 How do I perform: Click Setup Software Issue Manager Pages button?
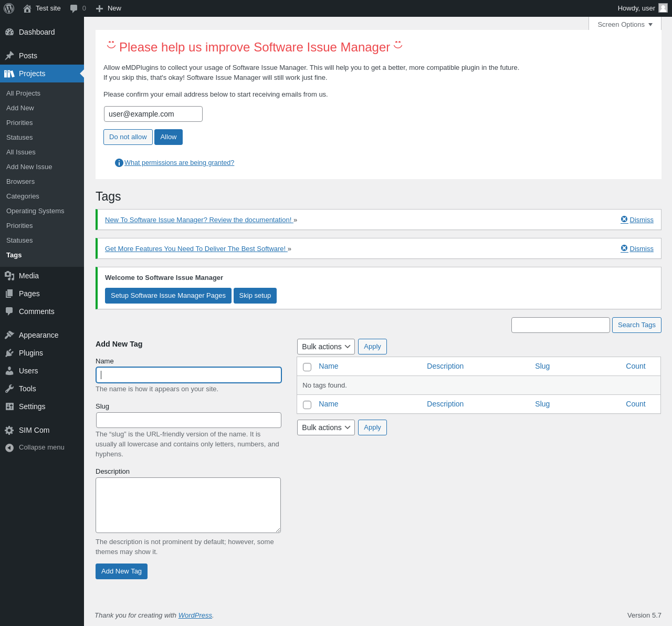tap(168, 296)
